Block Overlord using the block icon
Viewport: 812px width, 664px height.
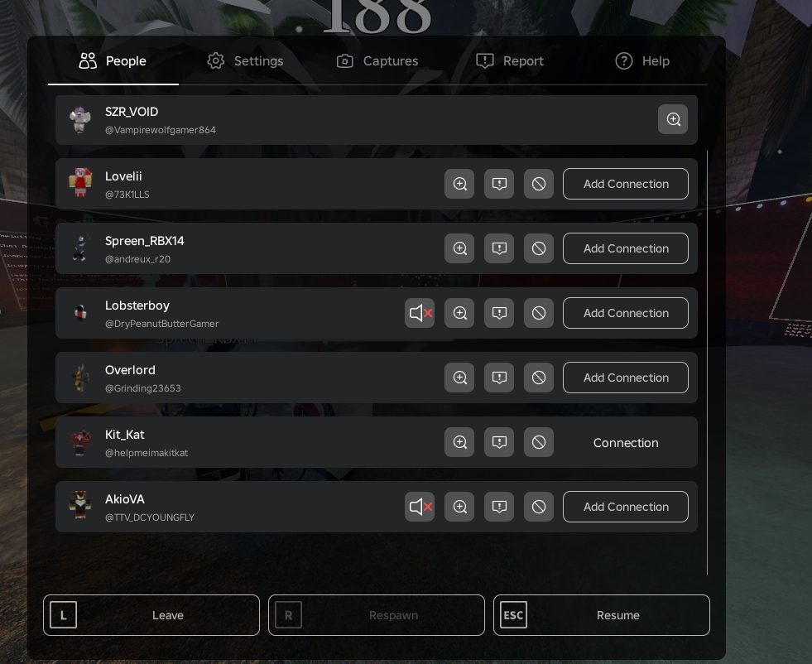[539, 378]
